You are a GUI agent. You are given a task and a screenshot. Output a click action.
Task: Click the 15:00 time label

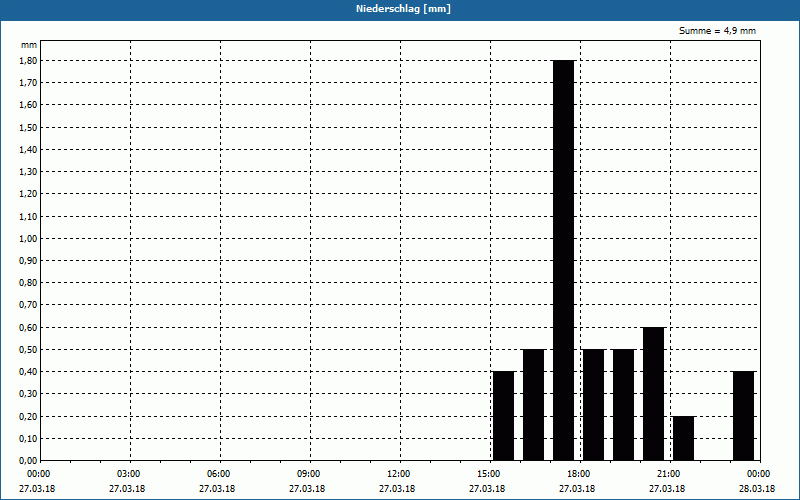(490, 474)
